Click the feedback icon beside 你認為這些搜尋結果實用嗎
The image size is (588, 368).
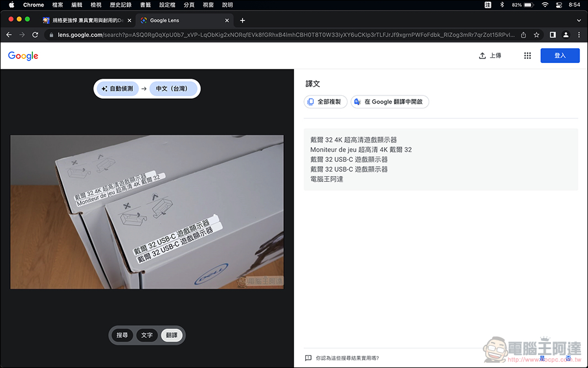(x=308, y=358)
